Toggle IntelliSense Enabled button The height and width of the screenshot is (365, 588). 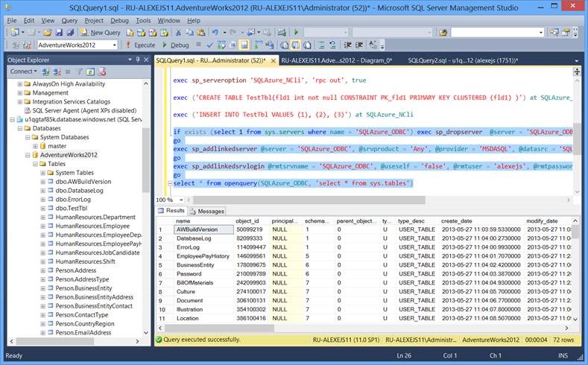coord(244,45)
